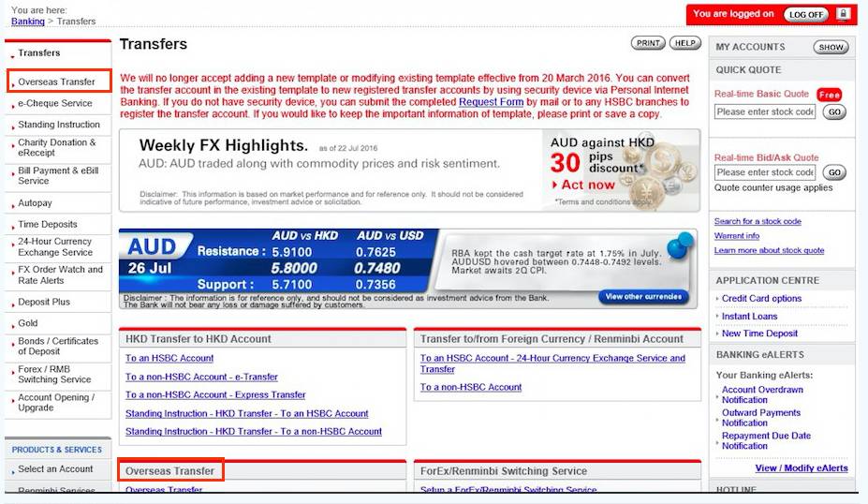Open To an HSBC Account HKD transfer link
The height and width of the screenshot is (504, 868).
pyautogui.click(x=169, y=359)
